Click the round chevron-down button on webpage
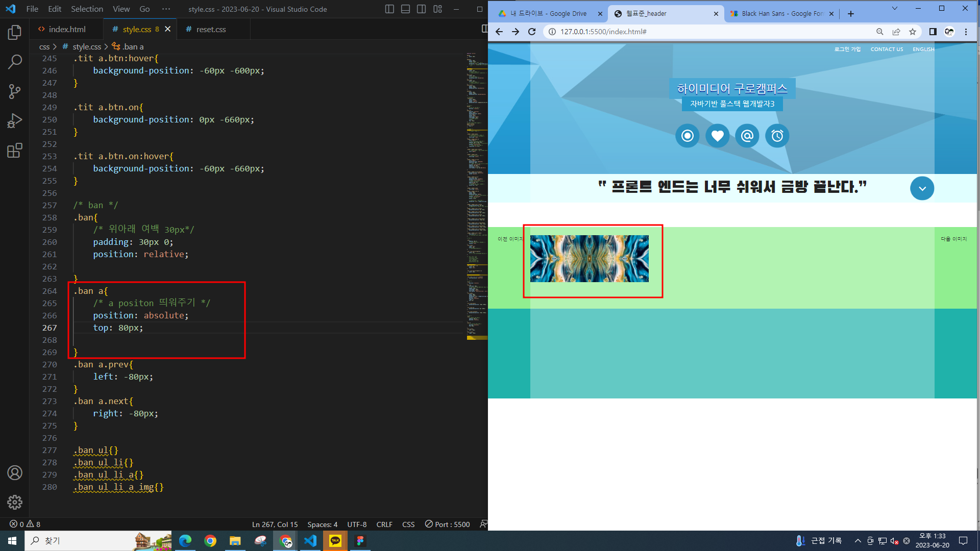This screenshot has height=551, width=980. click(922, 188)
